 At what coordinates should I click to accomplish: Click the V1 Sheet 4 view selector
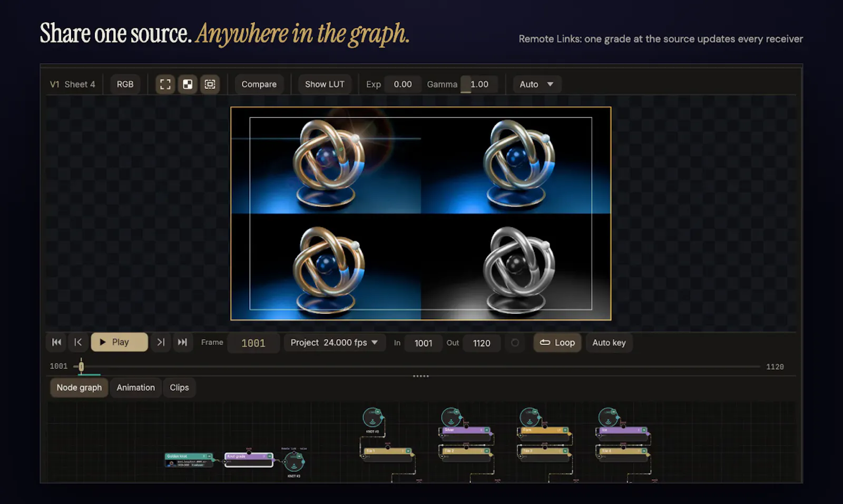73,84
